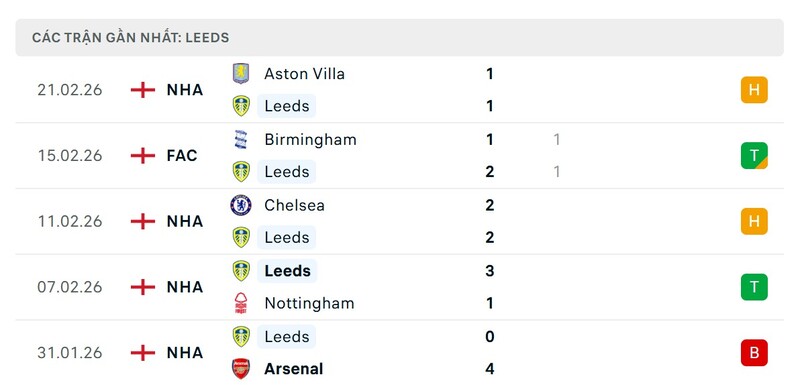Click red B badge for Arsenal match
This screenshot has width=800, height=385.
[754, 353]
